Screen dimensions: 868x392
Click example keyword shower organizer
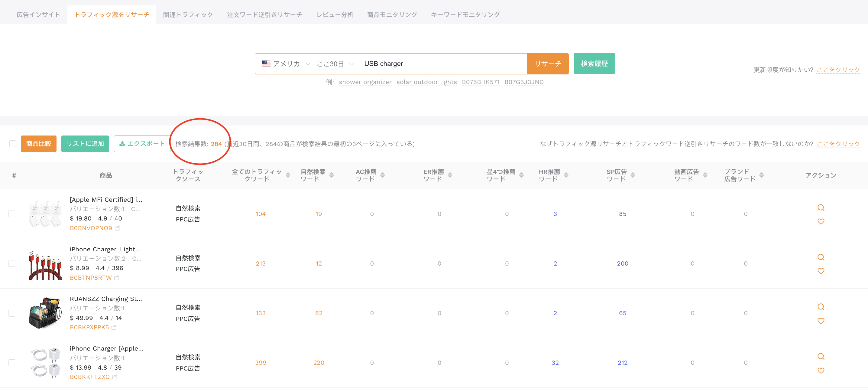tap(365, 82)
